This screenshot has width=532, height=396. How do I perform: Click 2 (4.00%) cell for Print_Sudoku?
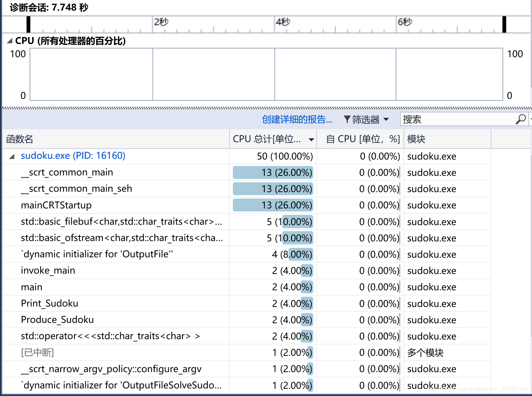coord(273,304)
